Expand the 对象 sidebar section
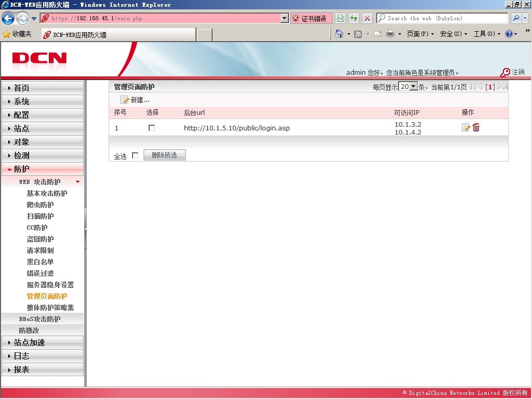This screenshot has width=532, height=399. click(x=43, y=142)
